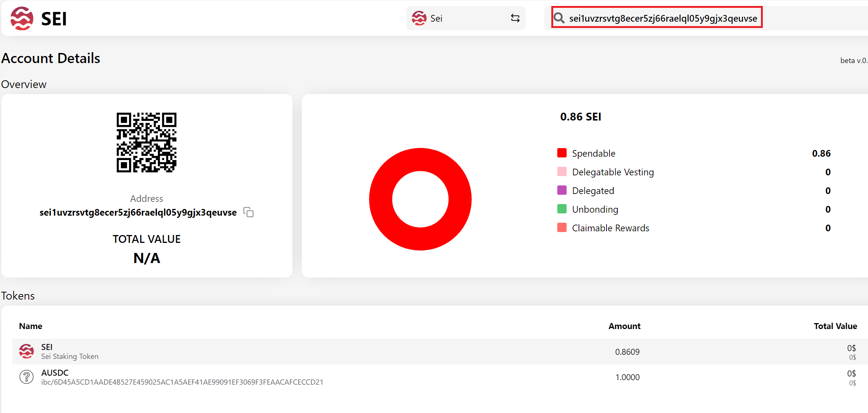This screenshot has height=413, width=868.
Task: Click the SEI logo icon in header
Action: [x=22, y=18]
